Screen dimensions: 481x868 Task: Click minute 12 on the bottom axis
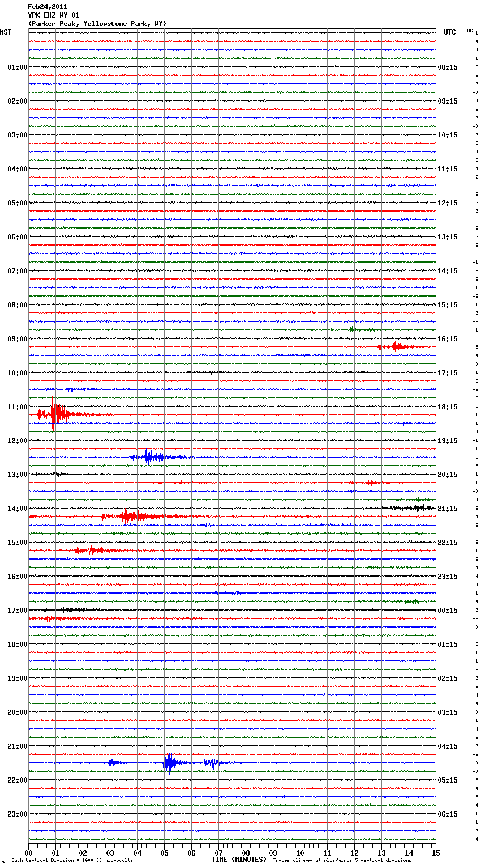pyautogui.click(x=355, y=853)
